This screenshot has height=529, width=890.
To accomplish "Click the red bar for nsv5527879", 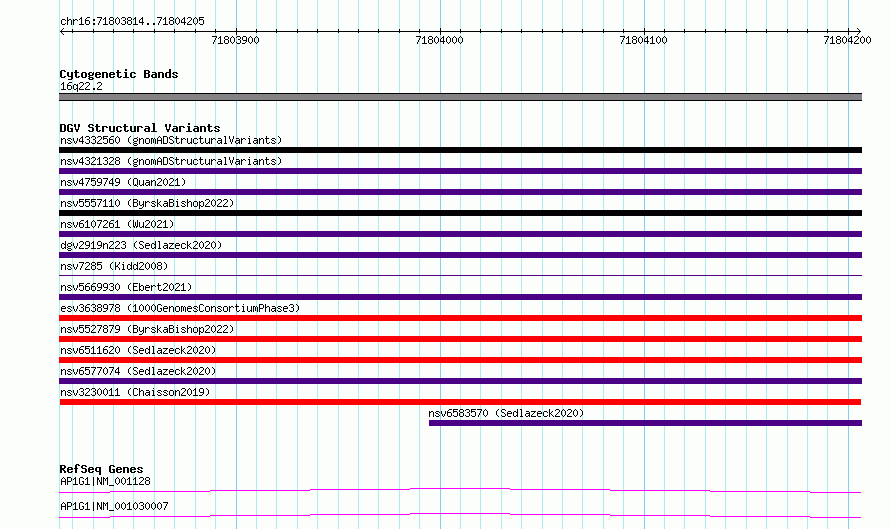I will point(460,339).
